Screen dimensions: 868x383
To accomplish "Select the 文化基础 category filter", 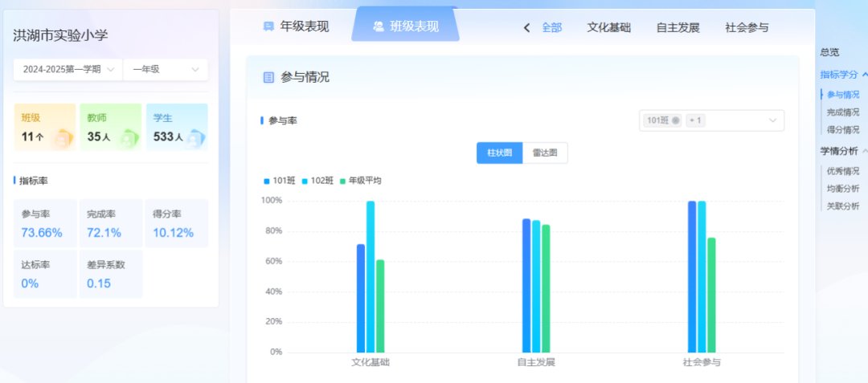I will (x=609, y=27).
